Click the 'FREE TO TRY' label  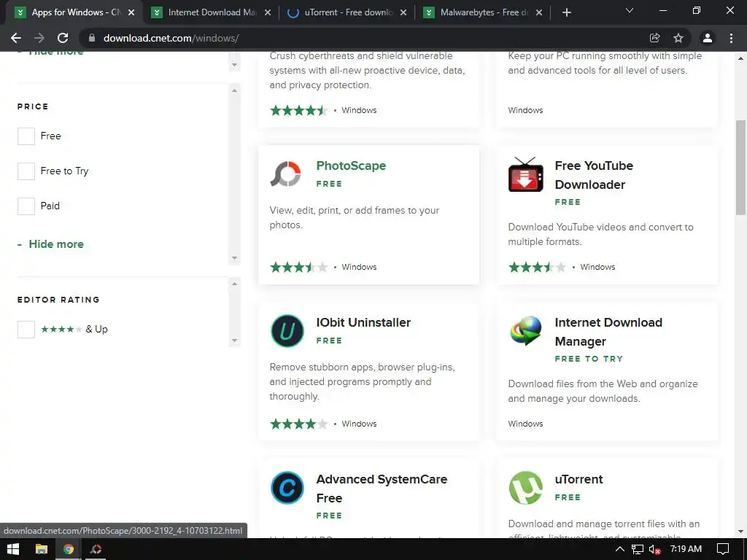click(x=589, y=359)
